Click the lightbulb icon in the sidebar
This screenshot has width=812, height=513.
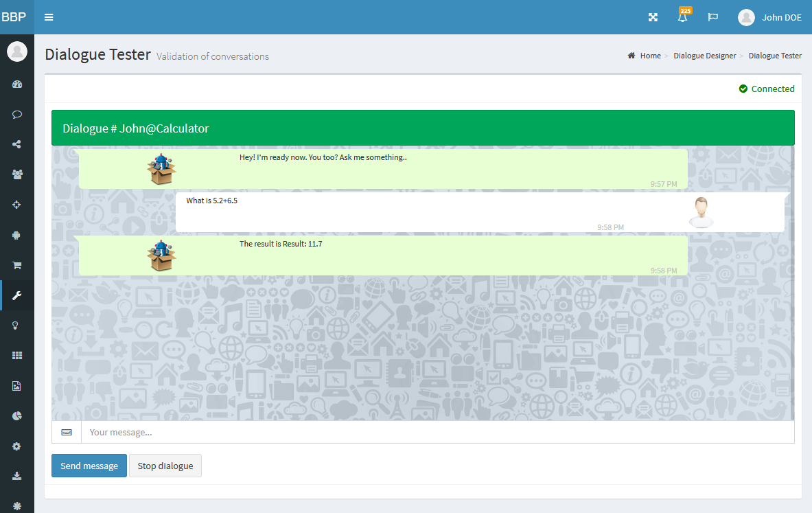17,326
